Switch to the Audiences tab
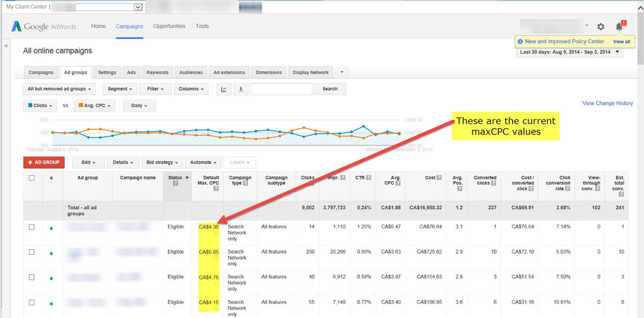644x318 pixels. 191,72
